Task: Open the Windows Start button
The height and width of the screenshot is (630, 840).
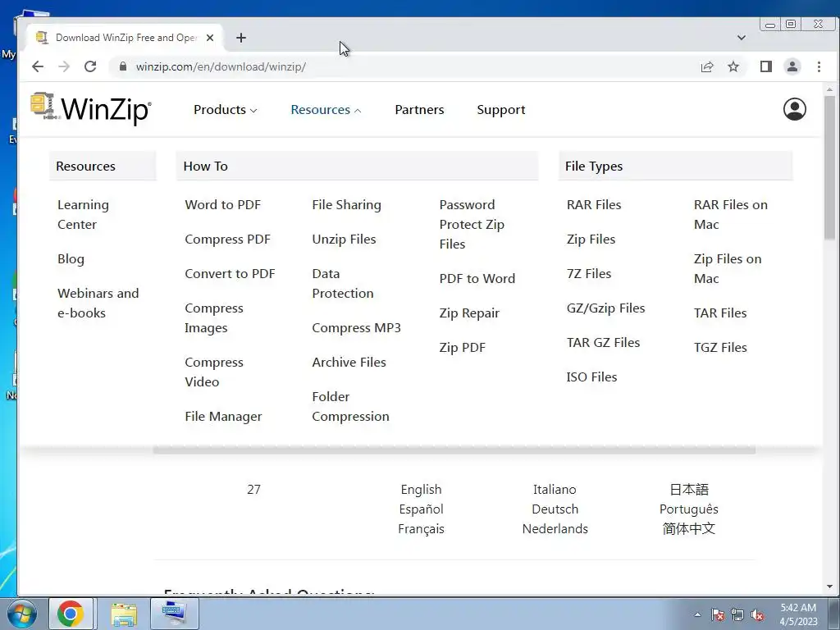Action: pos(22,614)
